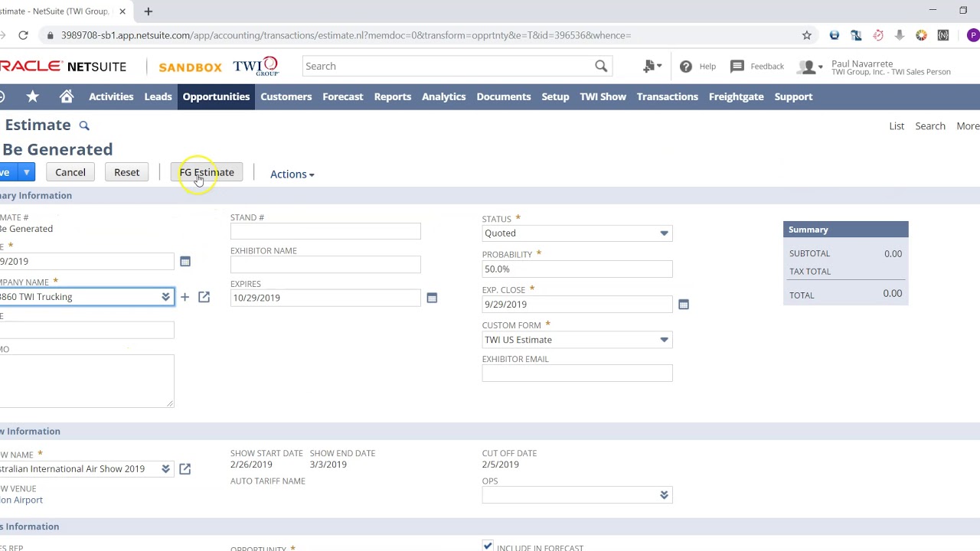The height and width of the screenshot is (551, 980).
Task: Reload the page in browser
Action: [x=23, y=35]
